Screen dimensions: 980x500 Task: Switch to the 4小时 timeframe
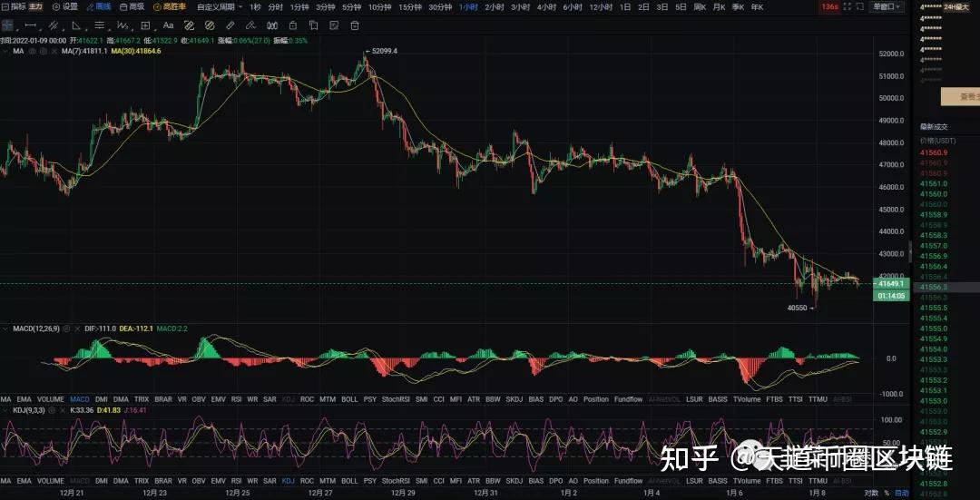(546, 7)
